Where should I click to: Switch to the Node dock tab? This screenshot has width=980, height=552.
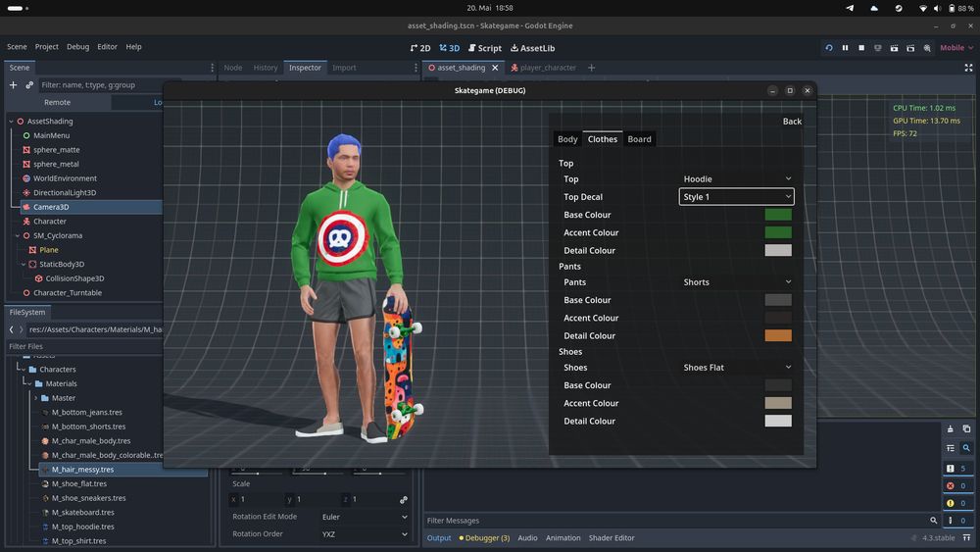click(x=233, y=68)
